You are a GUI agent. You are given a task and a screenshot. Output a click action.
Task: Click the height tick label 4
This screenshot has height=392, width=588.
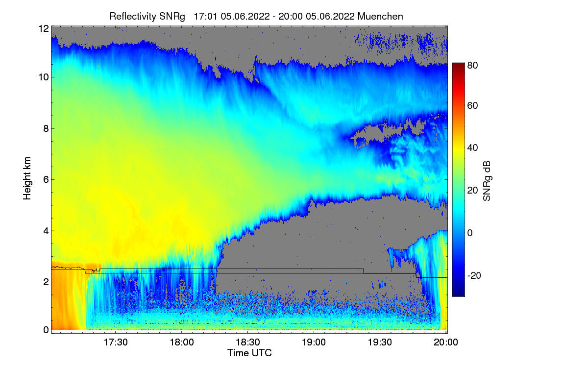tap(46, 230)
